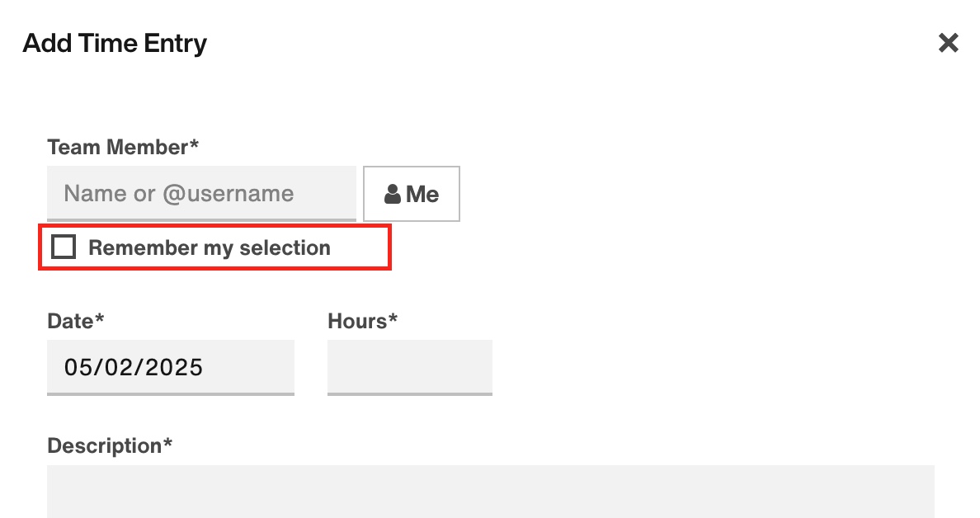
Task: Select the 2025 year segment of the date
Action: tap(174, 367)
